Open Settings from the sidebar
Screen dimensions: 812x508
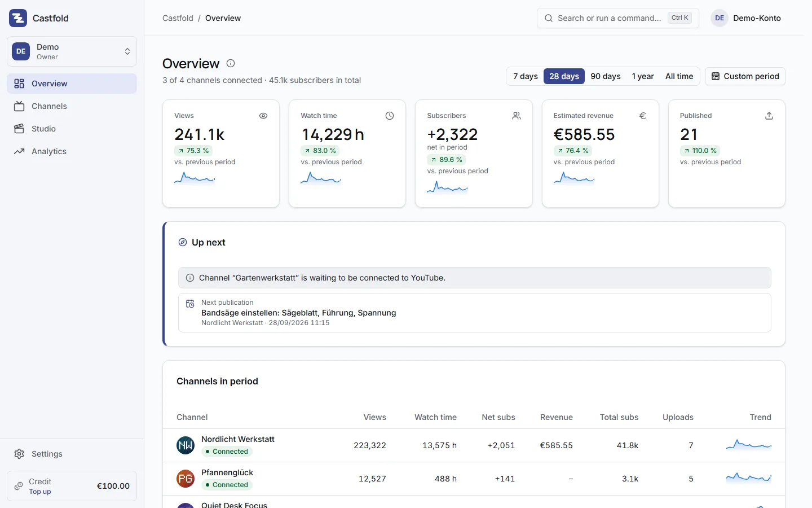click(x=72, y=454)
